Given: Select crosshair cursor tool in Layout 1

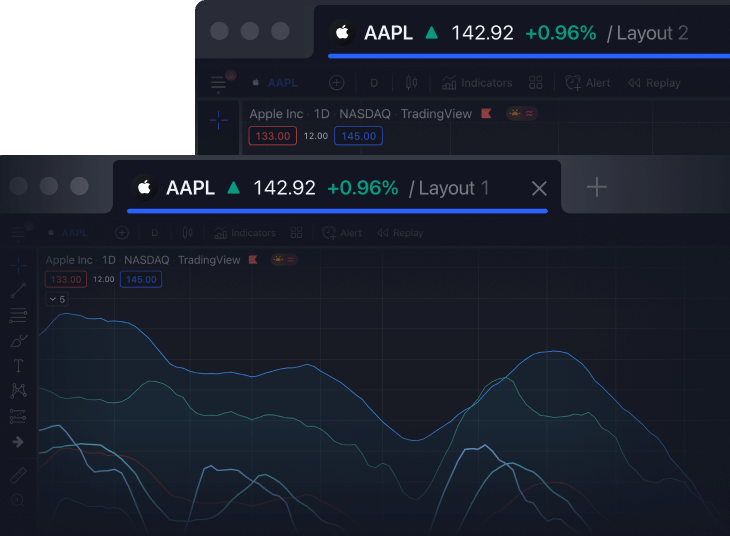Looking at the screenshot, I should point(19,265).
